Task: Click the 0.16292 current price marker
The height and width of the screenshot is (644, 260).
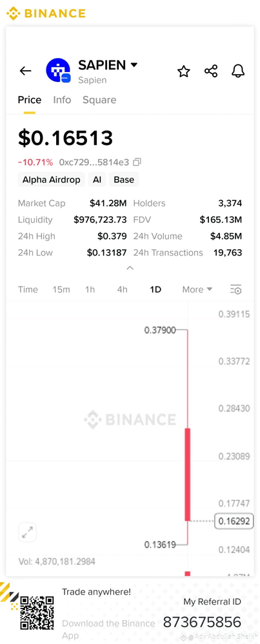Action: pyautogui.click(x=234, y=521)
